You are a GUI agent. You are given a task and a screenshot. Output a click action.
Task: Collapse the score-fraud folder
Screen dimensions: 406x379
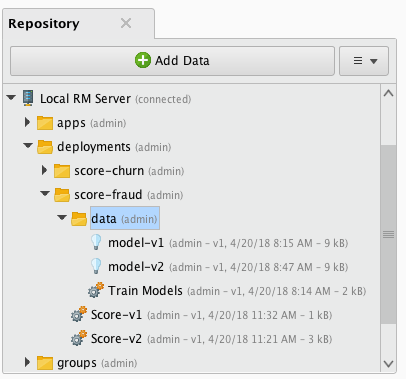point(45,194)
